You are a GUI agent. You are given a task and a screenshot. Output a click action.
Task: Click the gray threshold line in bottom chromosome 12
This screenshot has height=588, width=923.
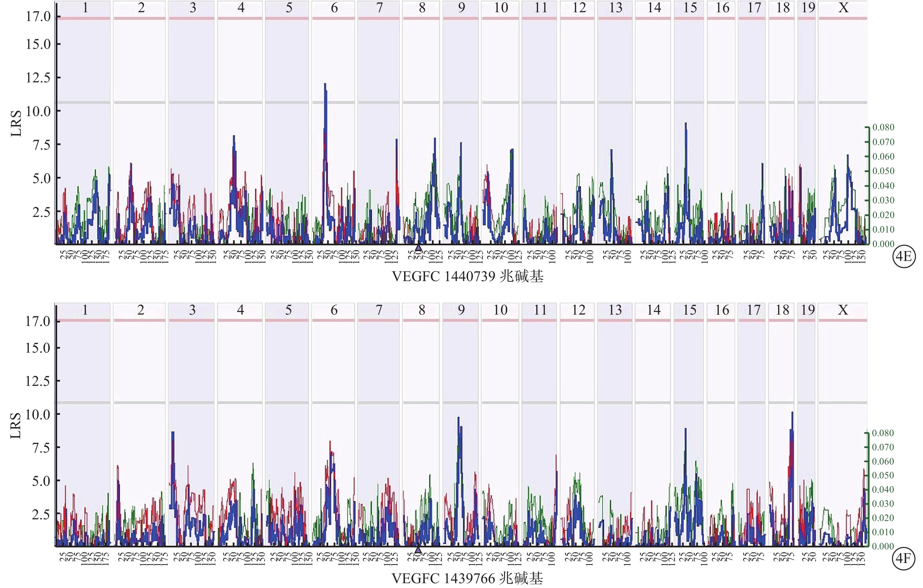577,403
